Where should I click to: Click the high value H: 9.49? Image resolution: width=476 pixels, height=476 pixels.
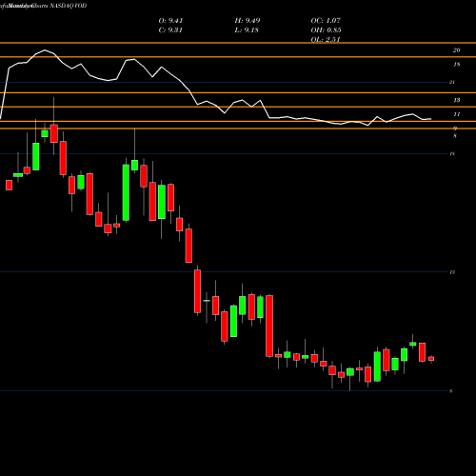point(248,21)
